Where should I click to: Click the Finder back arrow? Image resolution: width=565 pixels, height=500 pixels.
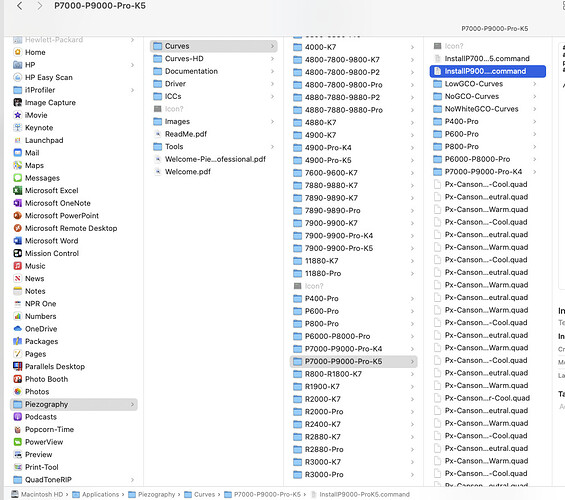[19, 6]
